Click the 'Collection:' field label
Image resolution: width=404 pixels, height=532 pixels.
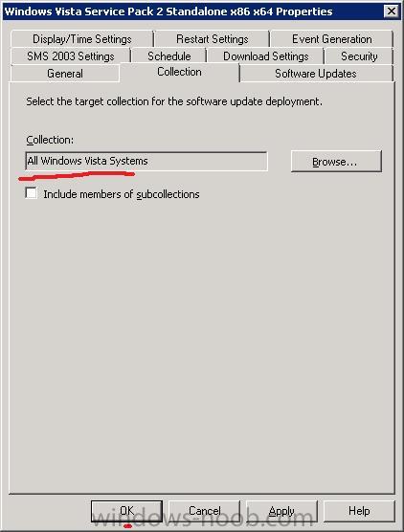[x=50, y=140]
